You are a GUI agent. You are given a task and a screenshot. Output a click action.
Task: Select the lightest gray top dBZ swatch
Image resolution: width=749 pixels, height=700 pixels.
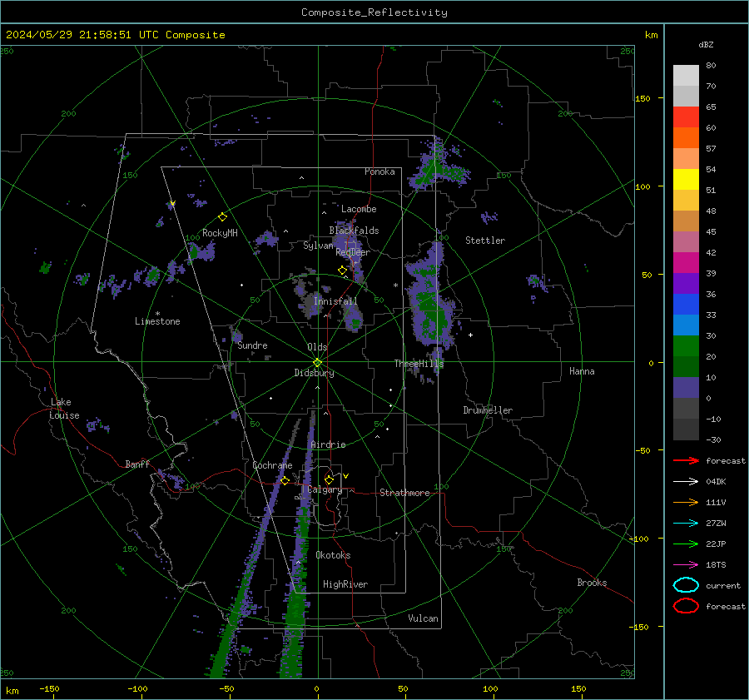tap(686, 75)
